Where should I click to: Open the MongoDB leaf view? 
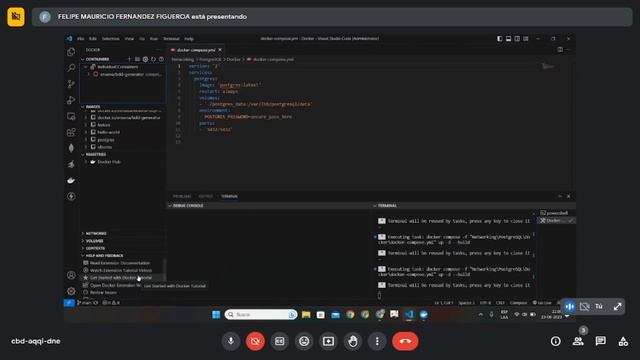tap(71, 148)
